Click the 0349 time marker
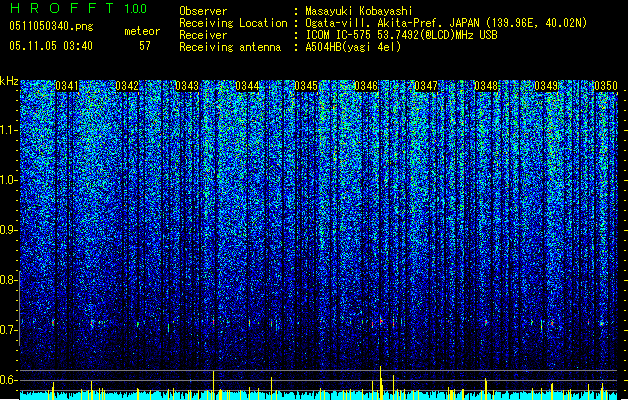629x400 pixels. (546, 86)
